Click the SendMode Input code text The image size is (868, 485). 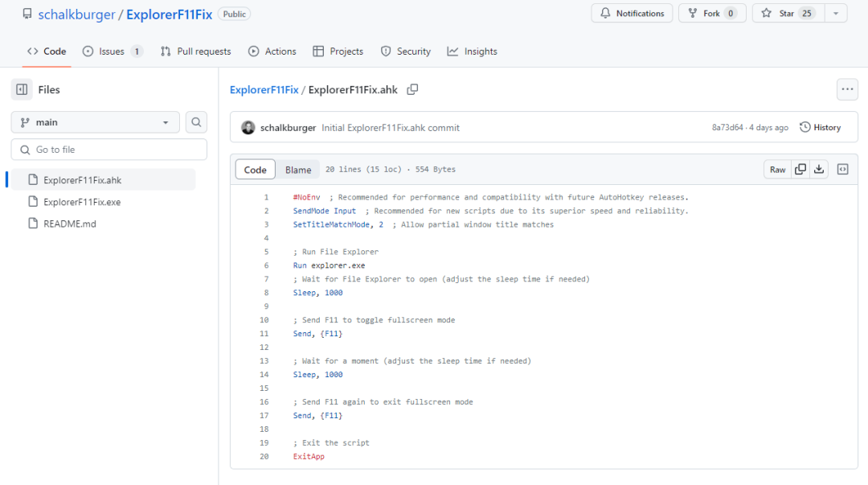(325, 212)
